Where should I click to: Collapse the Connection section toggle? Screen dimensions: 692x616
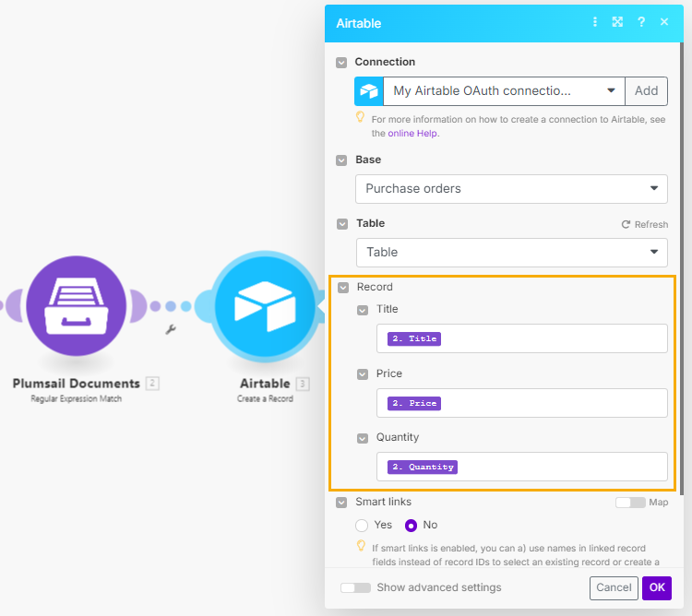pos(341,63)
